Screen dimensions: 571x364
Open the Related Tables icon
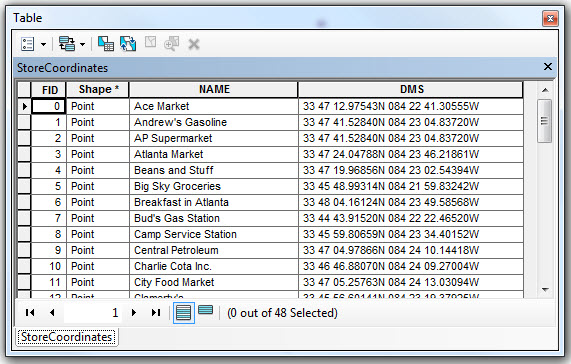point(67,44)
